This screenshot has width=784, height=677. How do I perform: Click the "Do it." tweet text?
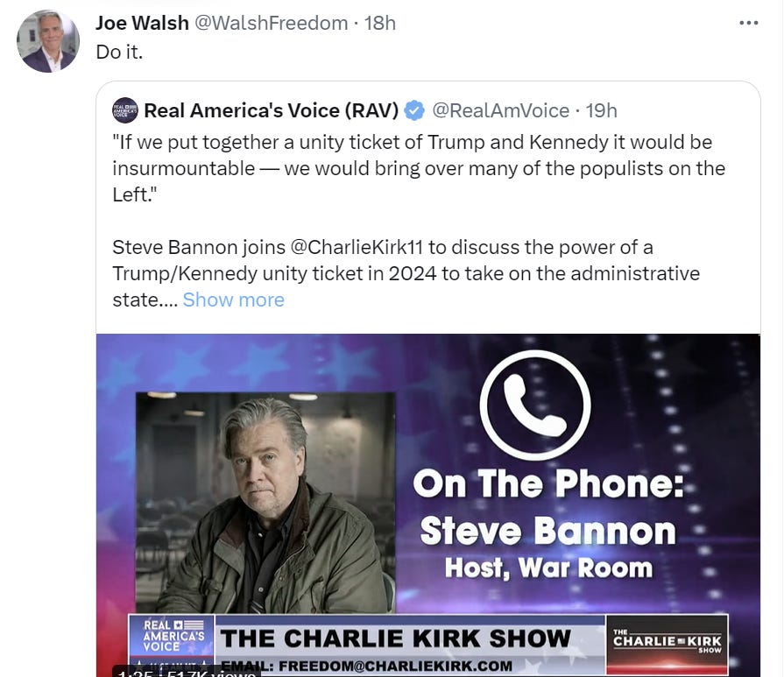(x=119, y=52)
